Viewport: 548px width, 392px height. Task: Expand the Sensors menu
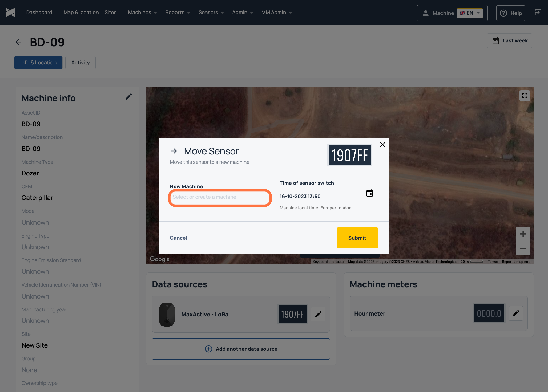(211, 12)
